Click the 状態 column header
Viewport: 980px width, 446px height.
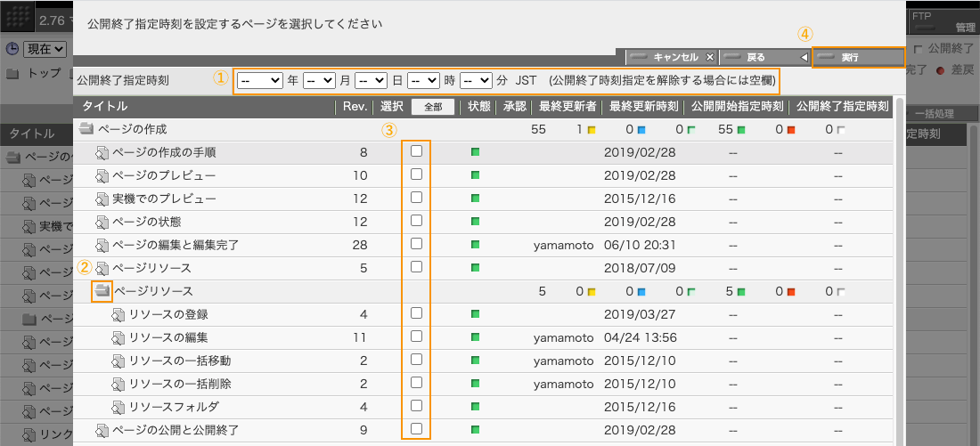(479, 107)
